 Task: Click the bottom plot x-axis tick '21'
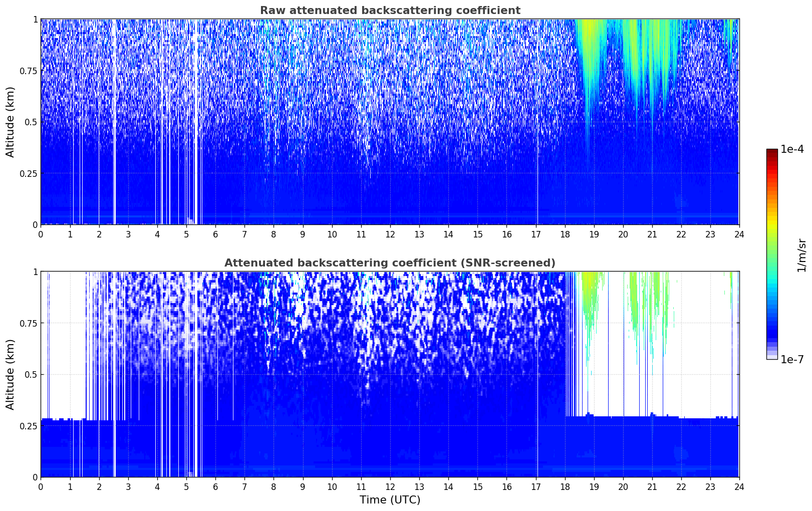[x=652, y=486]
